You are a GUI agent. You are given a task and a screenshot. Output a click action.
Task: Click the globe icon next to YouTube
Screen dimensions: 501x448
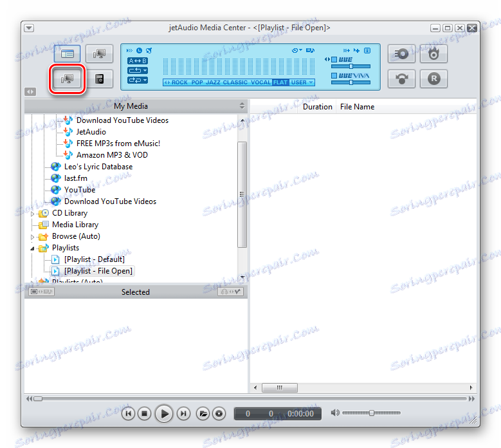pos(56,190)
